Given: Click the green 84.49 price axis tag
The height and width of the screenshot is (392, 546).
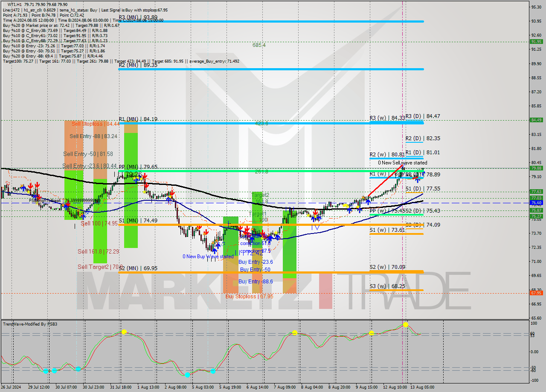Looking at the screenshot, I should point(536,120).
